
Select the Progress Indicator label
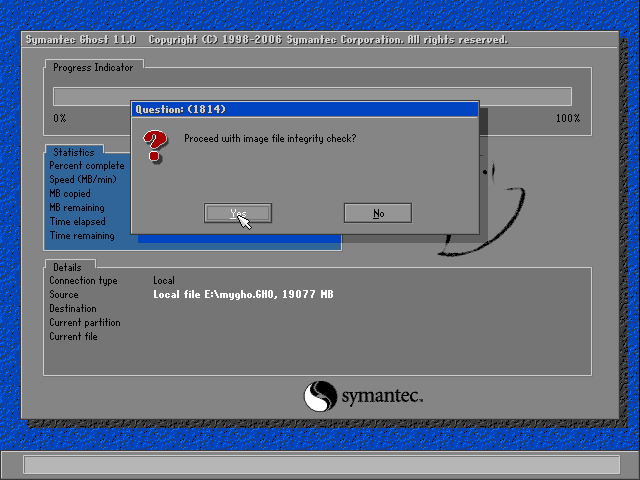(x=93, y=67)
